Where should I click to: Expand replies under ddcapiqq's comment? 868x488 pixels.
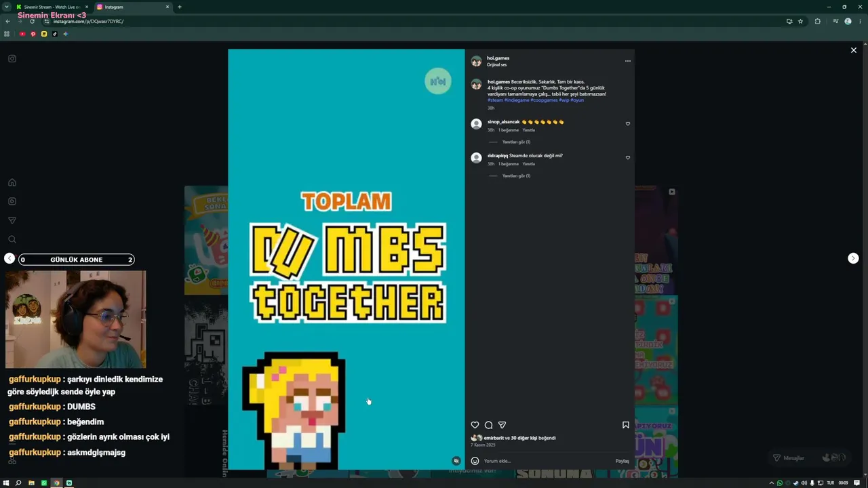(x=516, y=176)
